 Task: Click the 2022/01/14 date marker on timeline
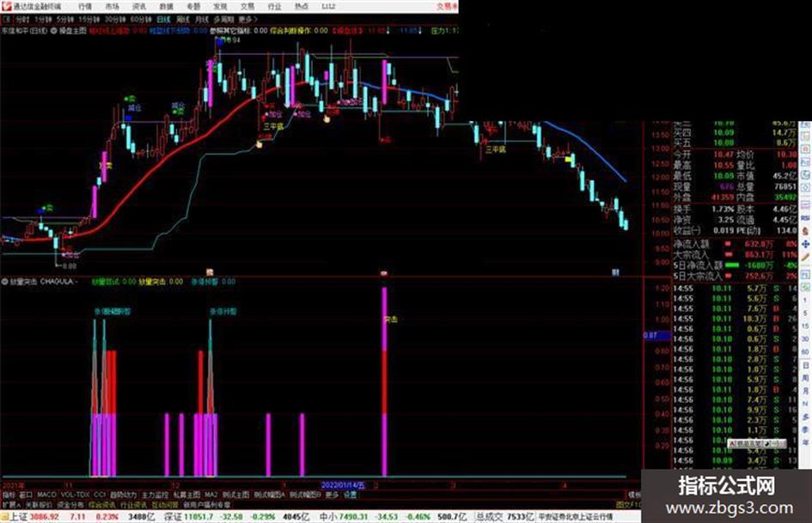point(343,485)
